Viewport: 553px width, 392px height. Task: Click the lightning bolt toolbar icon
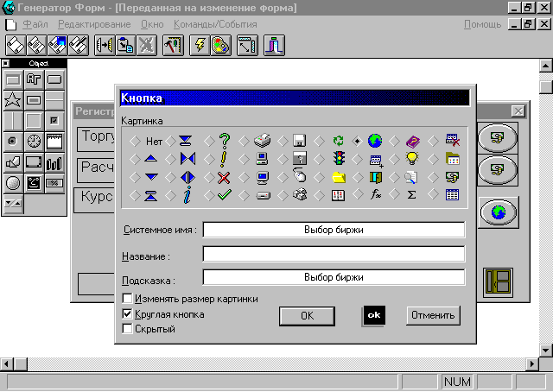tap(200, 45)
